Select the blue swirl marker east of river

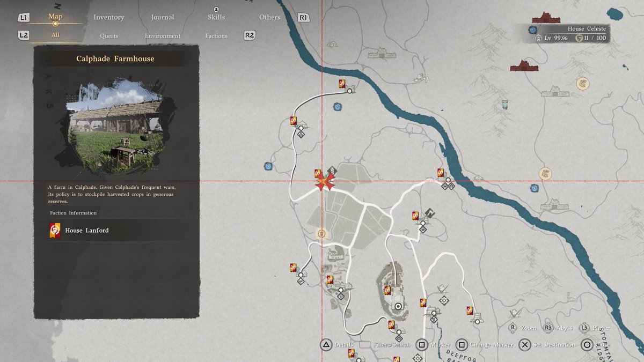[x=534, y=188]
